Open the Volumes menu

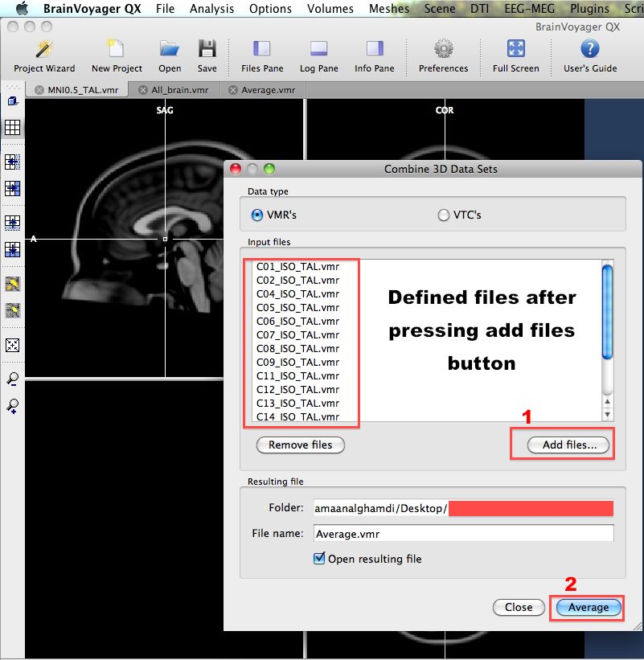(x=330, y=9)
